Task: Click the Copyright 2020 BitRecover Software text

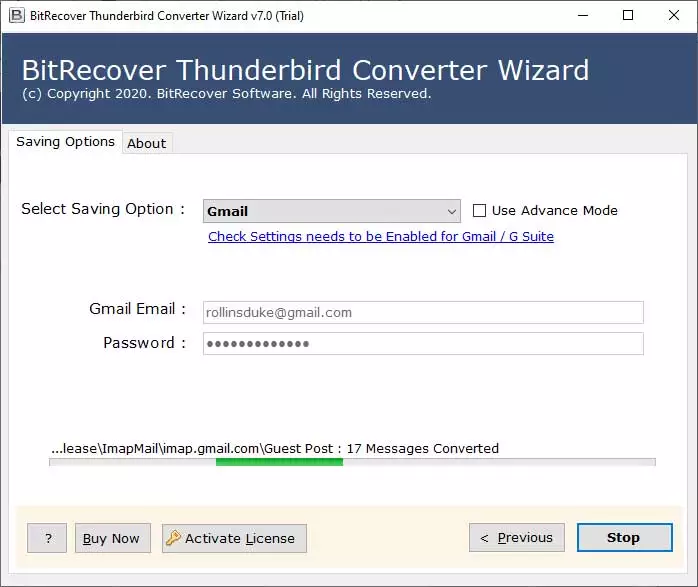Action: pyautogui.click(x=227, y=93)
